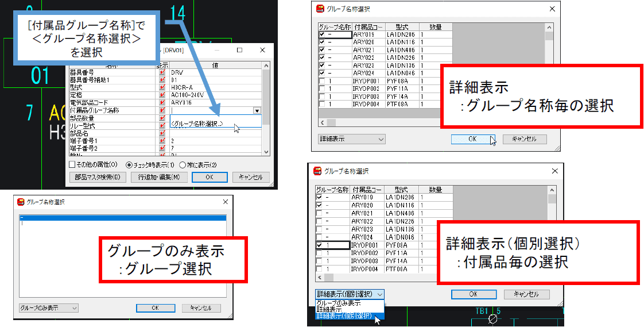Uncheck ARY024 checkbox in upper 詳細表示 dialog
The height and width of the screenshot is (327, 644).
coord(321,73)
